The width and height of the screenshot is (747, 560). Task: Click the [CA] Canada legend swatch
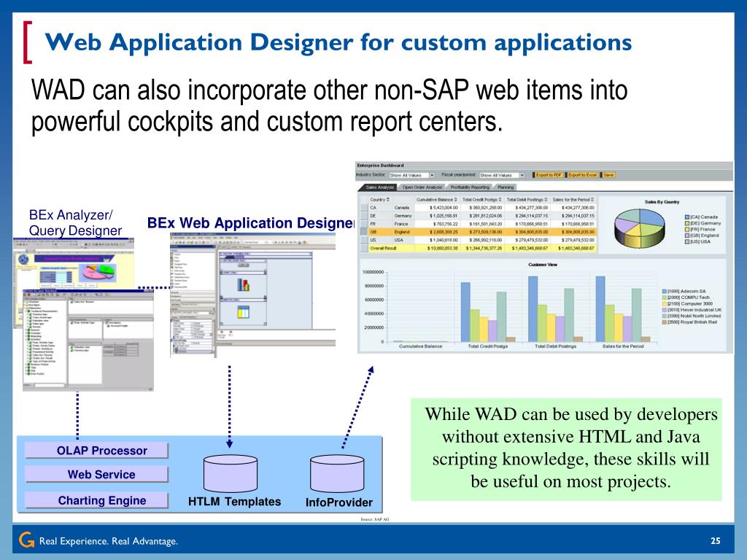click(x=687, y=217)
